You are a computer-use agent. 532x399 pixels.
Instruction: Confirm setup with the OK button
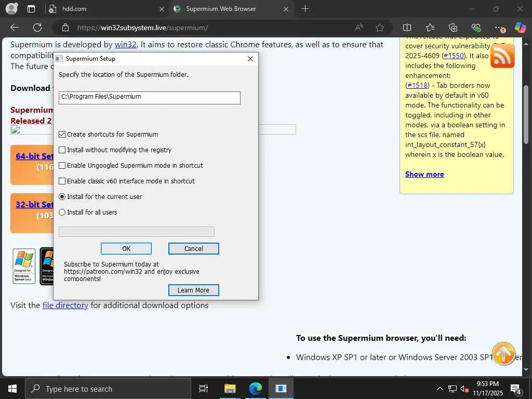126,249
